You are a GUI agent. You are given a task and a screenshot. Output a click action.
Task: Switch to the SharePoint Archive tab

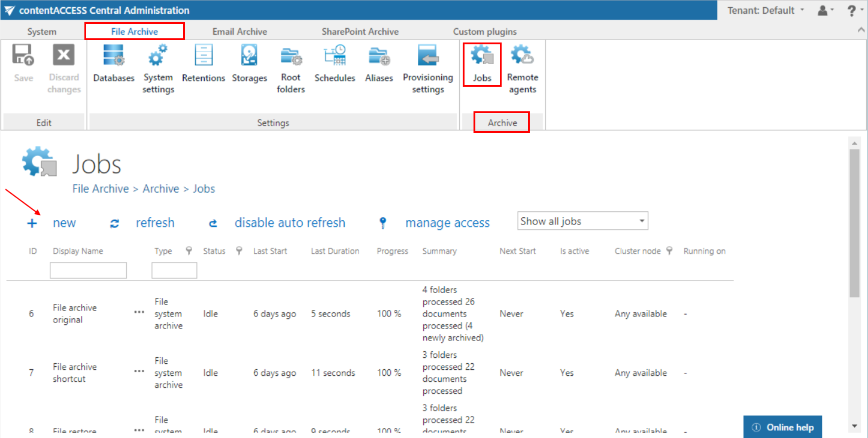pyautogui.click(x=360, y=32)
